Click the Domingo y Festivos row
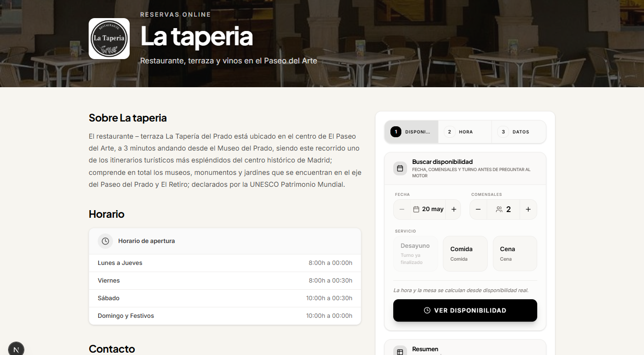The image size is (644, 355). (225, 316)
